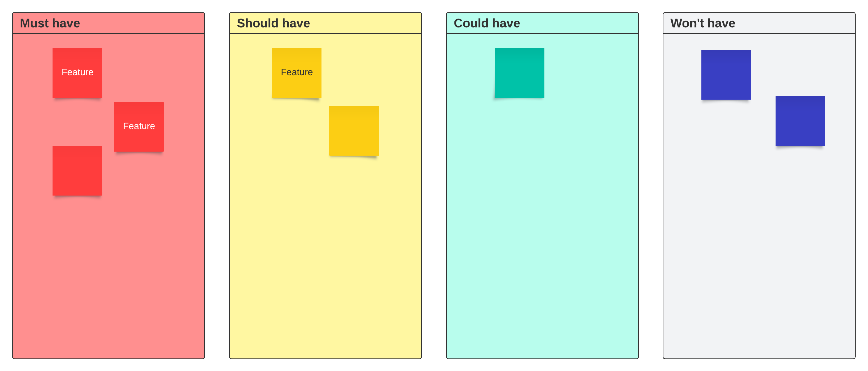Click empty area of Could have column

click(542, 236)
